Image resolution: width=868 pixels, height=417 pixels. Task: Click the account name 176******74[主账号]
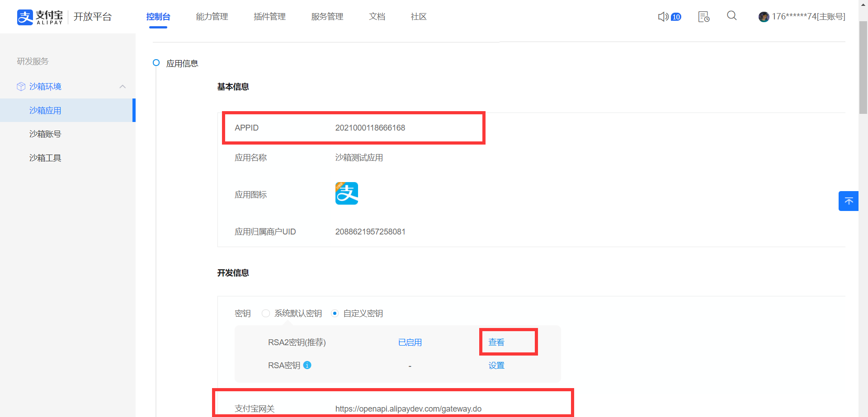coord(808,17)
